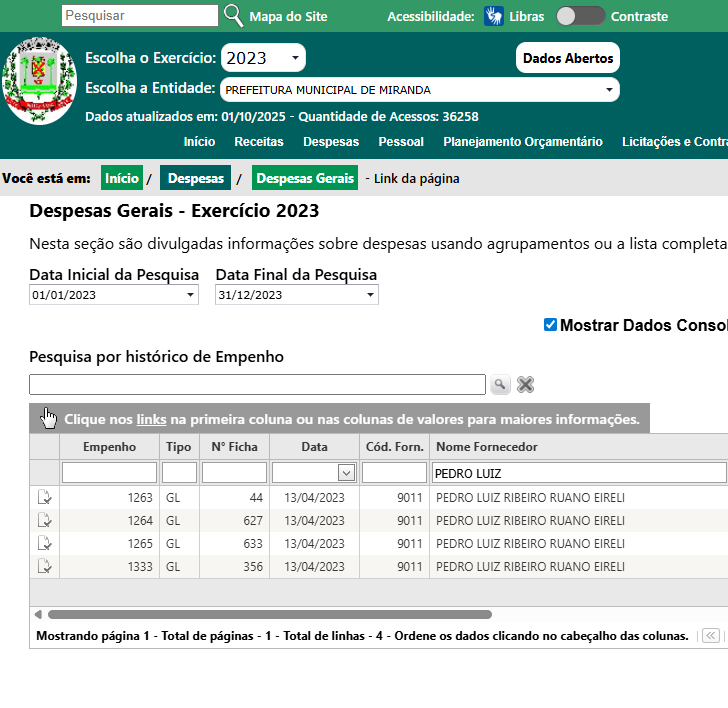Click the search button beside Empenho history field
This screenshot has width=728, height=708.
click(x=500, y=385)
